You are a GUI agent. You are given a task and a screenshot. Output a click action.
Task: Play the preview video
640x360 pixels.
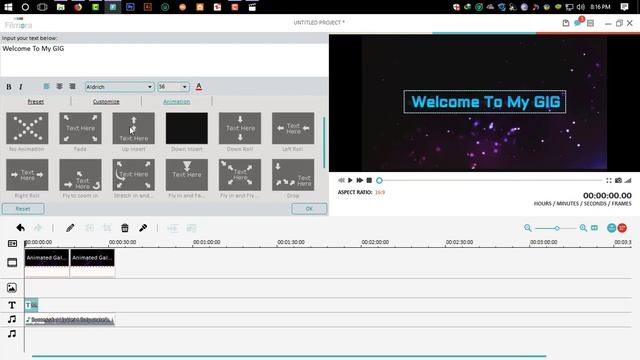click(350, 180)
